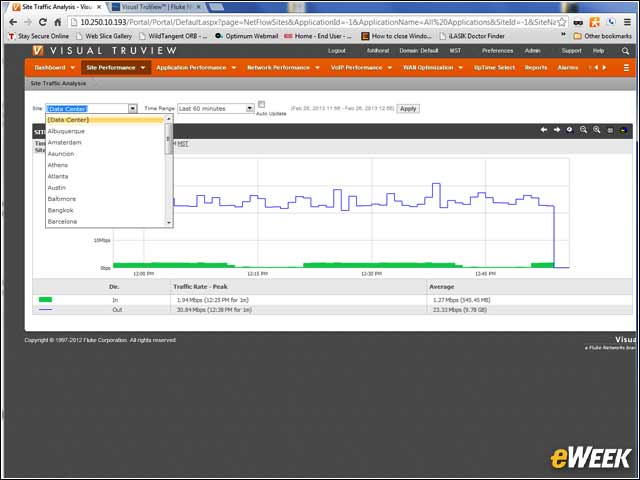Open the Support link

tap(571, 51)
